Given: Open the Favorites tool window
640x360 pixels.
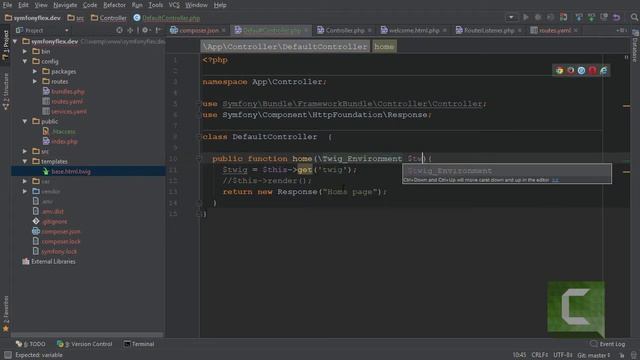Looking at the screenshot, I should pyautogui.click(x=5, y=313).
